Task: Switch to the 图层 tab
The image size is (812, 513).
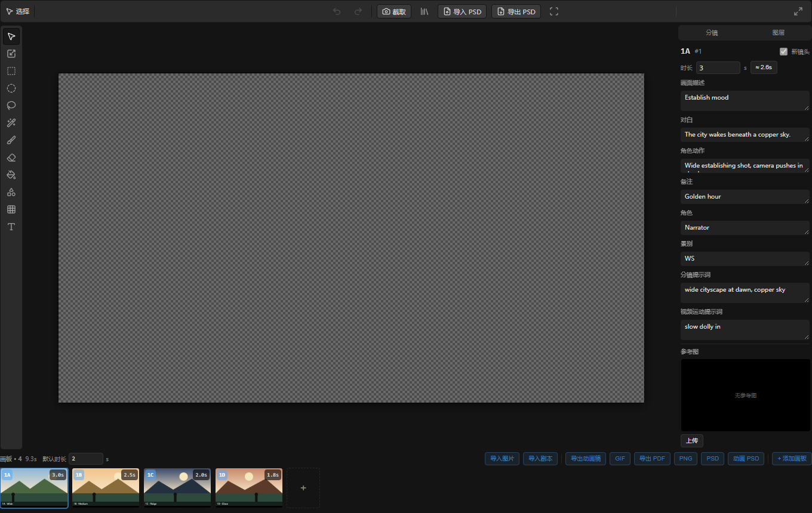Action: [779, 33]
